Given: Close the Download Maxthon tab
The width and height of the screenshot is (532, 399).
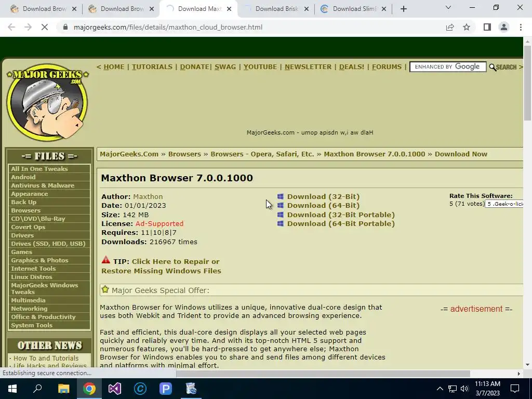Looking at the screenshot, I should point(229,9).
